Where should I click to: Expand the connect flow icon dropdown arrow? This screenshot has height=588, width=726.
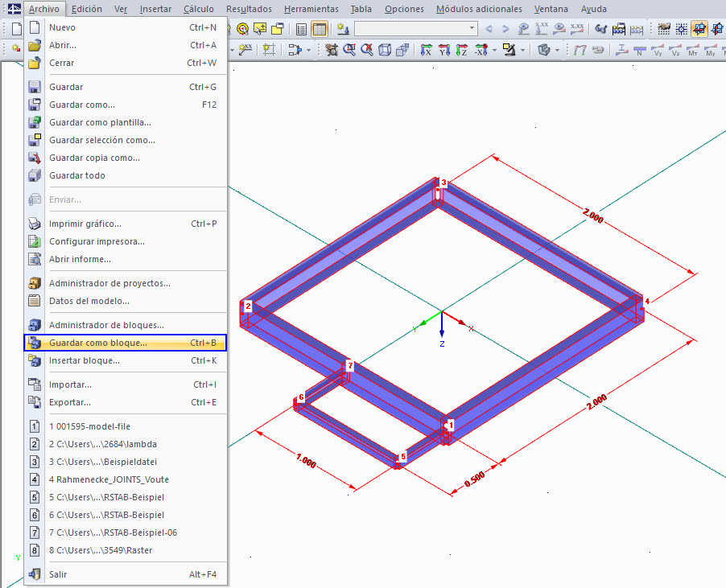[308, 50]
